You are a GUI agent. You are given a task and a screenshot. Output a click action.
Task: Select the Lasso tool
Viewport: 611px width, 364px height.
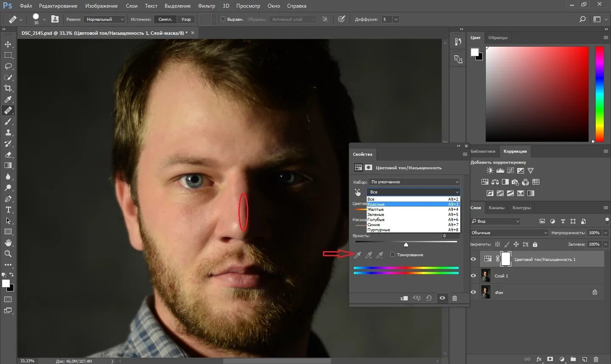pos(8,66)
